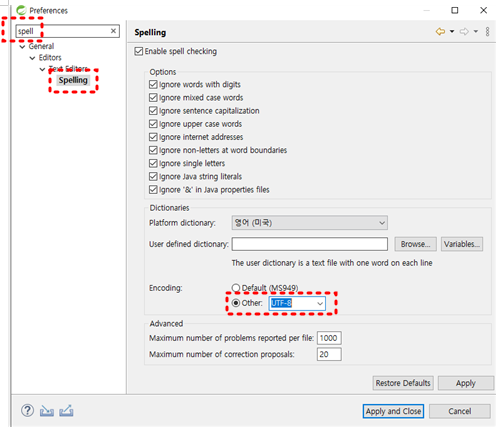
Task: Click the Cancel button
Action: point(460,411)
